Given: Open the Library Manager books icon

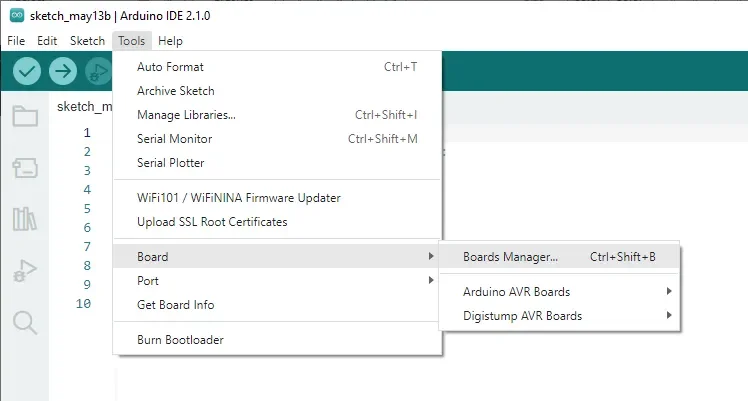Looking at the screenshot, I should pos(24,219).
